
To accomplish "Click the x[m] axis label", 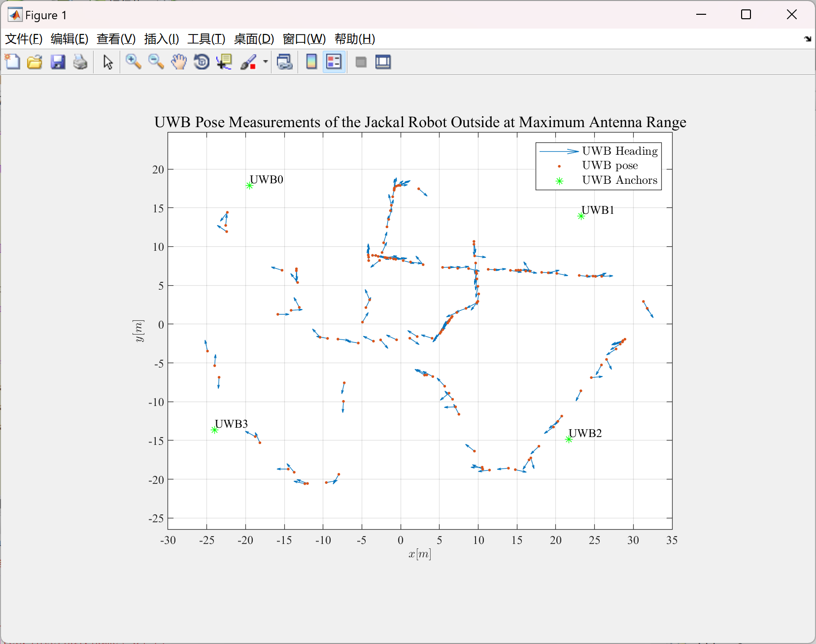I will pos(420,554).
